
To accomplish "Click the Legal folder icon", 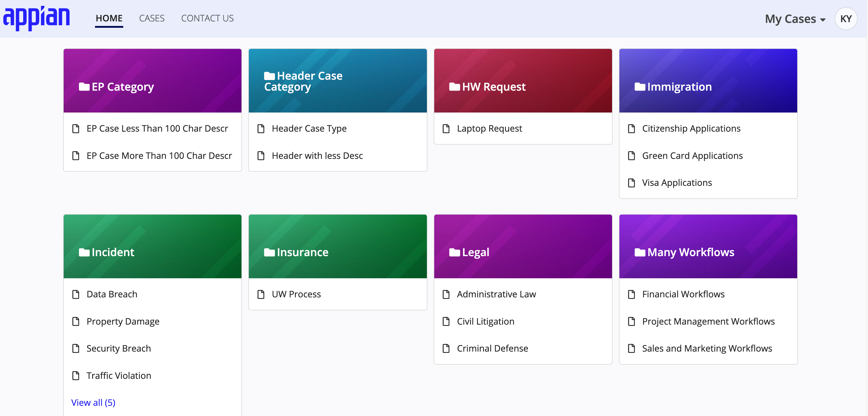I will [455, 252].
